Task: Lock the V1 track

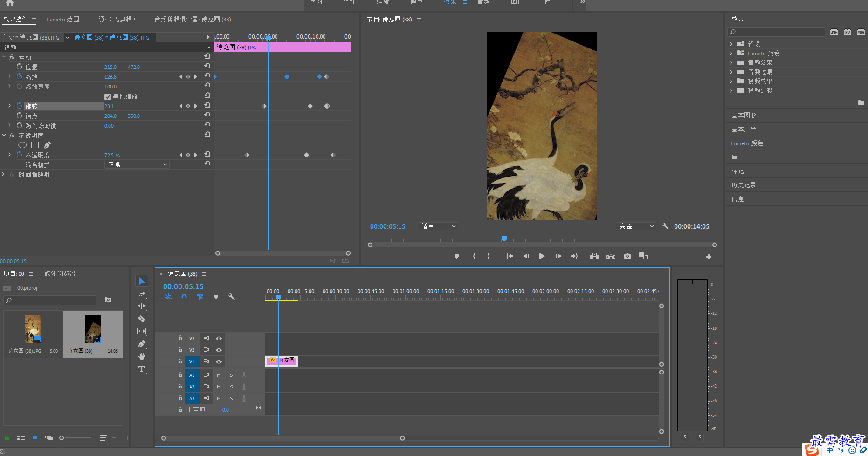Action: [180, 361]
